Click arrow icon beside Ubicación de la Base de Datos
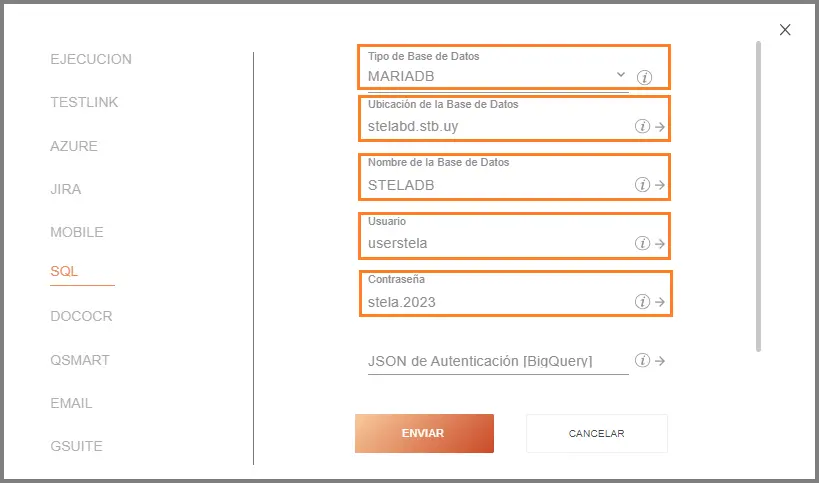This screenshot has width=819, height=483. [660, 127]
